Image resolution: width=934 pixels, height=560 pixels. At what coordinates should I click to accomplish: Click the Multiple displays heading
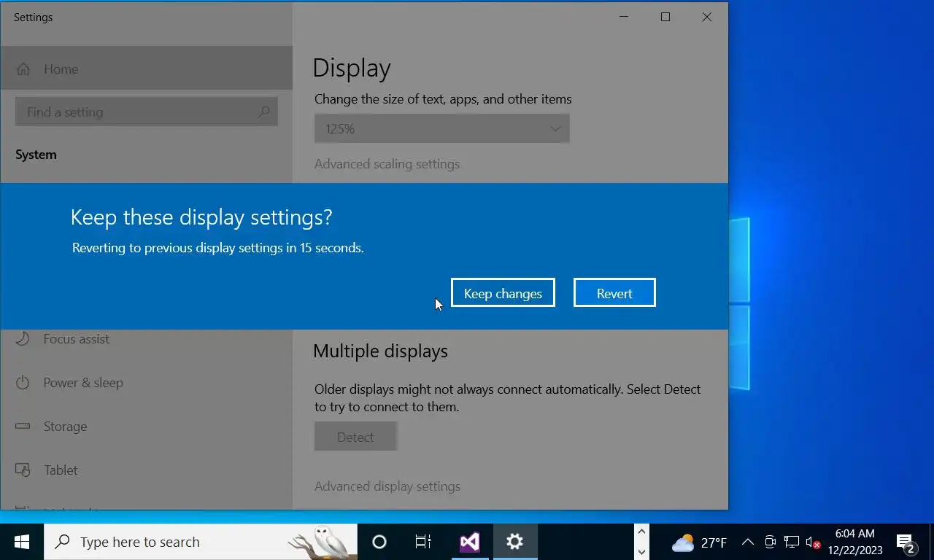[x=380, y=351]
